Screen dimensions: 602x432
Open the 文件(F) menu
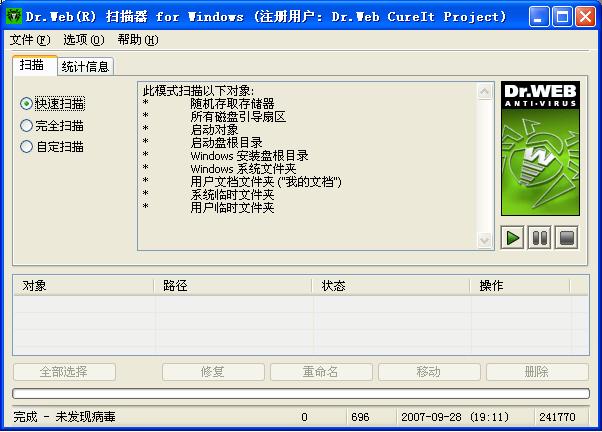pyautogui.click(x=30, y=40)
